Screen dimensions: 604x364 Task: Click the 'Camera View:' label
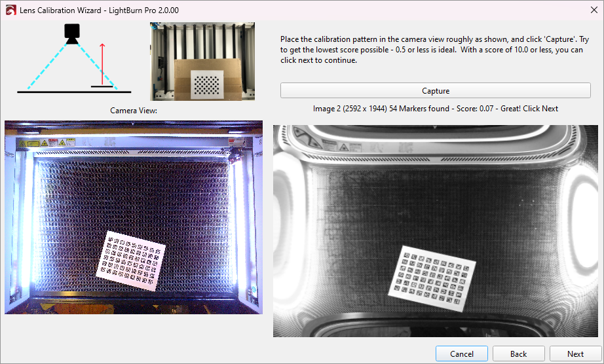tap(134, 111)
